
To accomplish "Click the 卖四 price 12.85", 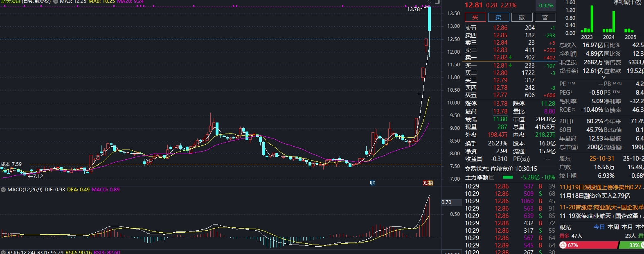I will 500,35.
